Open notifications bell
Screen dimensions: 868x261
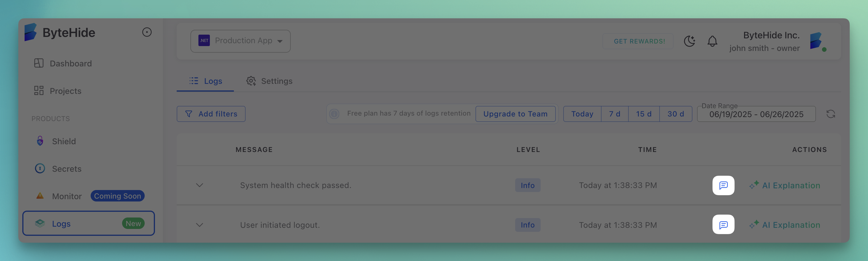(x=712, y=41)
